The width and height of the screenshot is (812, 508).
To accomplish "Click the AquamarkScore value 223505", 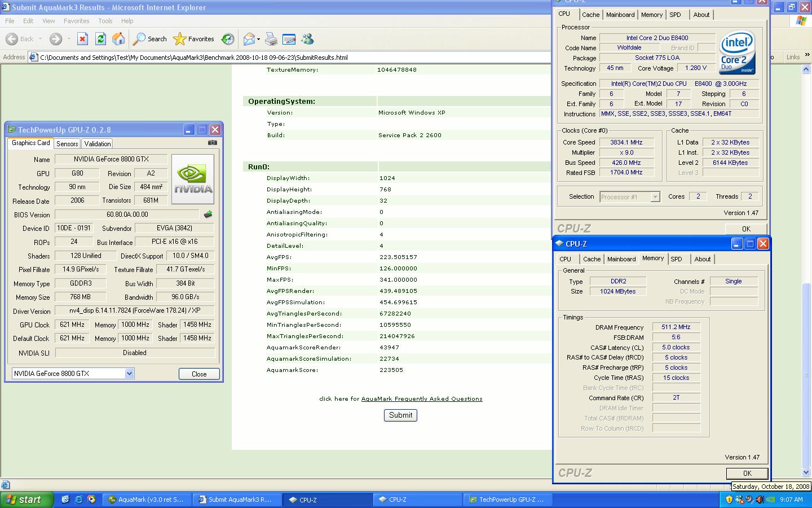I will [x=391, y=370].
